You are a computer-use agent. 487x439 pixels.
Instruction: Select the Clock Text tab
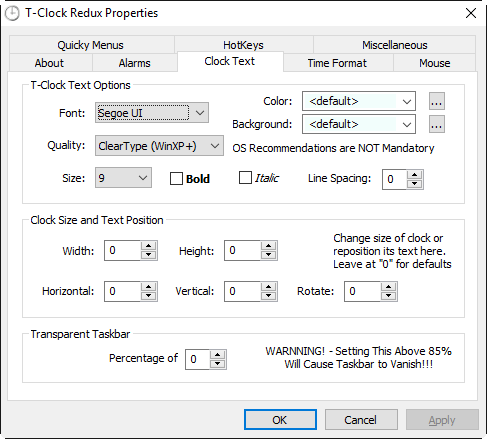[x=230, y=61]
